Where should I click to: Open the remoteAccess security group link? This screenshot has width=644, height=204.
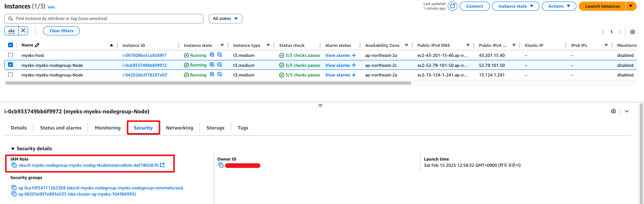[101, 188]
